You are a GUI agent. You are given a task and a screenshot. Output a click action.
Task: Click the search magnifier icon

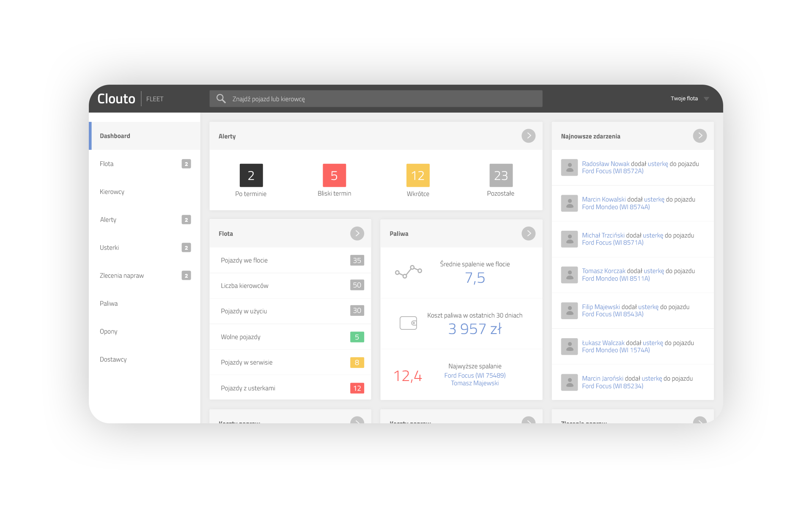pos(221,99)
